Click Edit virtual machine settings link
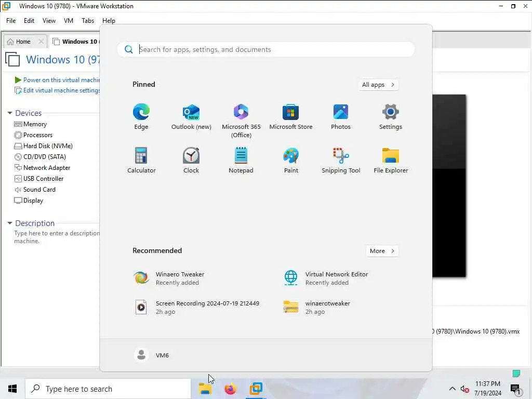 (x=61, y=90)
